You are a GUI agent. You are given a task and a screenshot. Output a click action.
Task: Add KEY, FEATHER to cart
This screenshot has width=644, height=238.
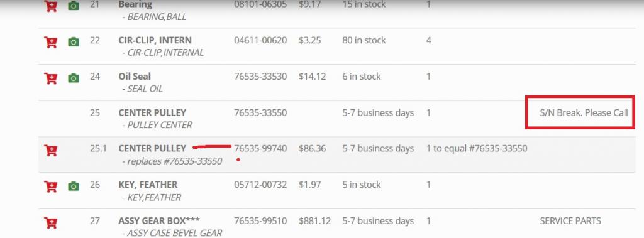click(x=50, y=187)
